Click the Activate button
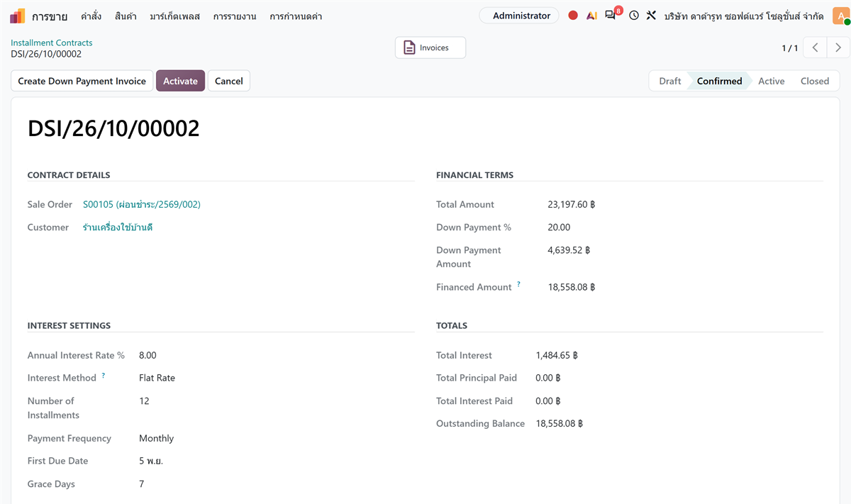The image size is (851, 504). click(180, 81)
